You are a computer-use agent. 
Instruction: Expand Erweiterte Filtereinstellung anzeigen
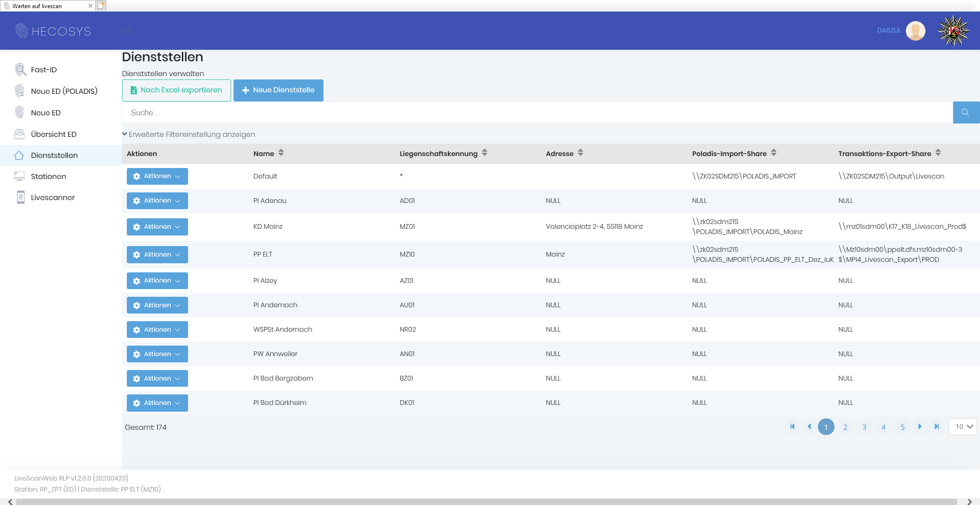[189, 135]
